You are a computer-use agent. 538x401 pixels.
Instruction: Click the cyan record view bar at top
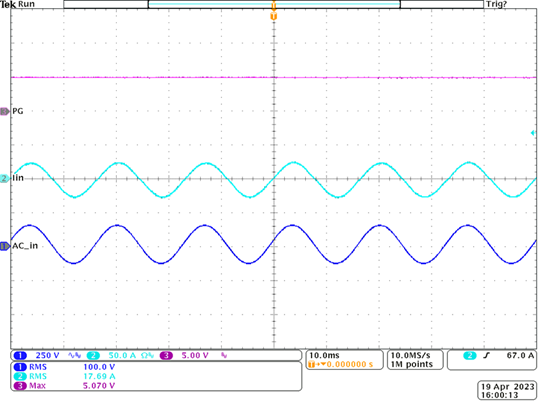tap(274, 4)
